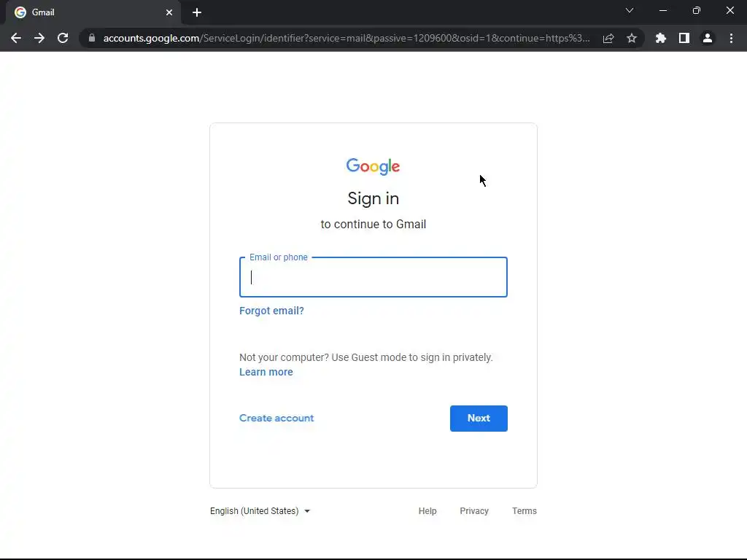Go back to the previous page

(16, 38)
